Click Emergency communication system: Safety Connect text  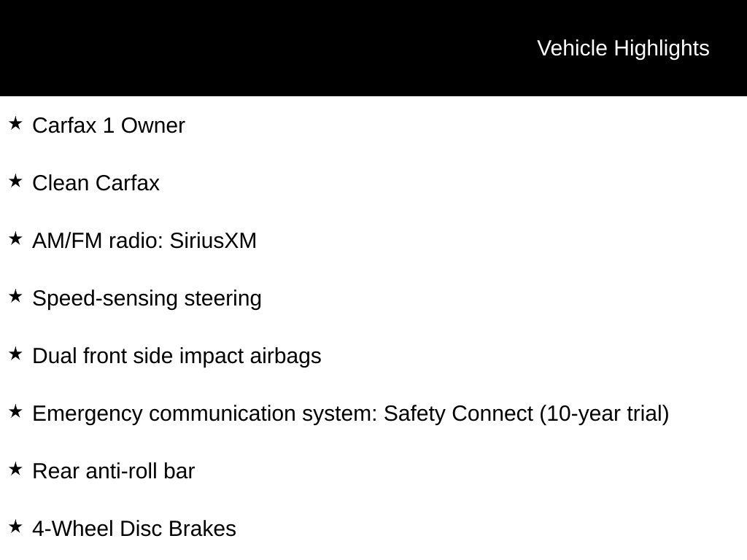282,414
